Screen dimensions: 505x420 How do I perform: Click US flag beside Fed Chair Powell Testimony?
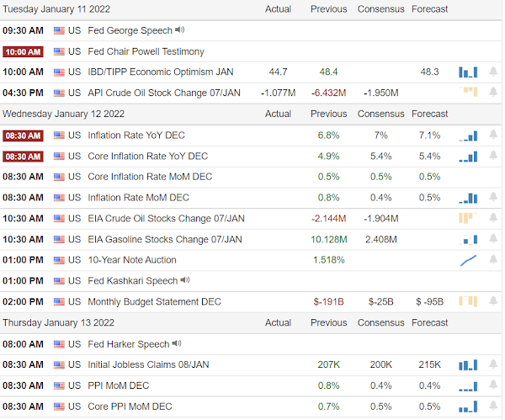click(x=58, y=51)
